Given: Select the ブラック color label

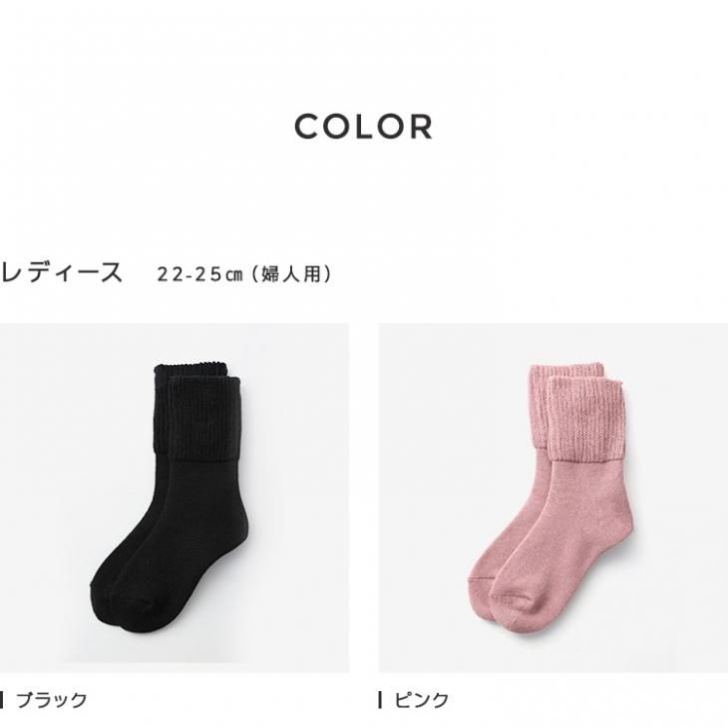Looking at the screenshot, I should 52,700.
